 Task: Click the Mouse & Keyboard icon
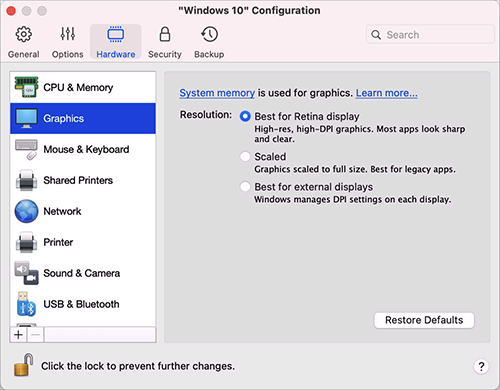(26, 149)
